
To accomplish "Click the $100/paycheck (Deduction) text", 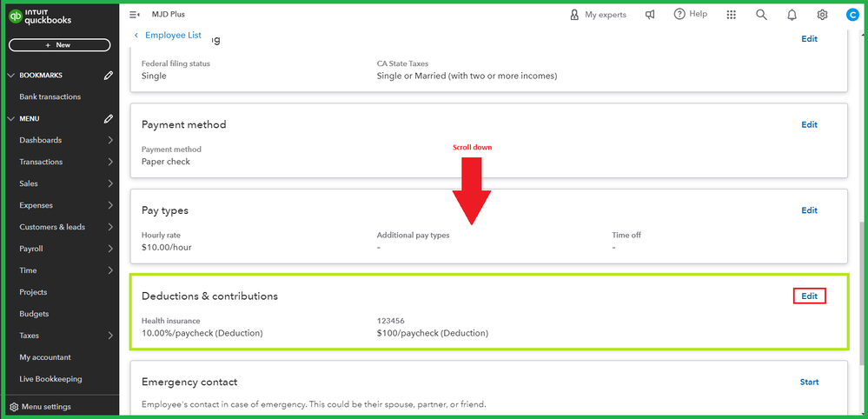I will 433,333.
